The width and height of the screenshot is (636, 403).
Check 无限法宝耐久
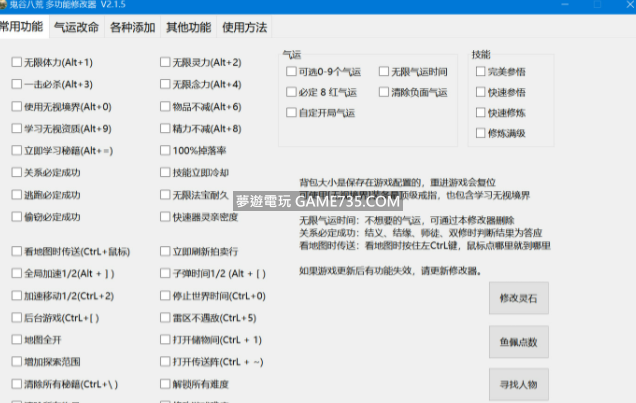[165, 195]
